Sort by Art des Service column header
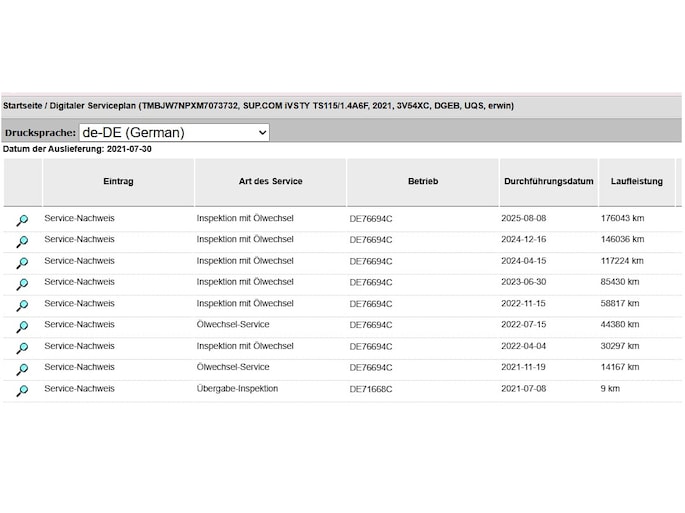Image resolution: width=685 pixels, height=513 pixels. tap(270, 182)
